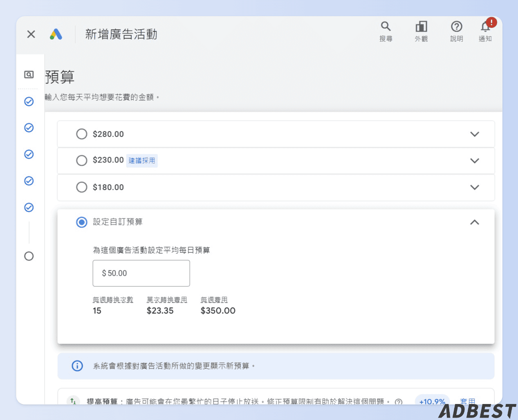The image size is (518, 420).
Task: Select the $180.00 daily budget
Action: (81, 187)
